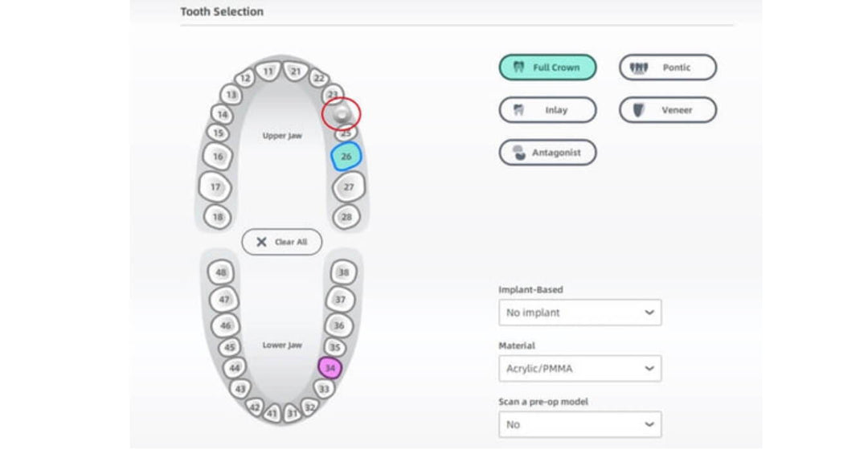
Task: Click the red-circled tooth on upper jaw
Action: [x=342, y=114]
